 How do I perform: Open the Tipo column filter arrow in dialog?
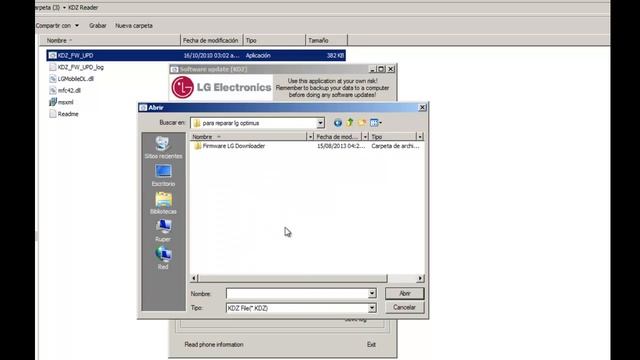coord(420,137)
